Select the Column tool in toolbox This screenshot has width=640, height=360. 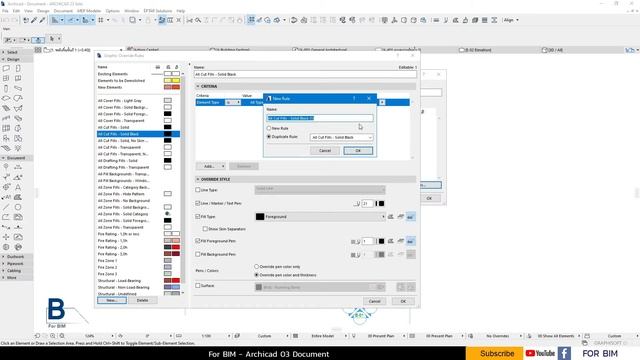pyautogui.click(x=6, y=89)
